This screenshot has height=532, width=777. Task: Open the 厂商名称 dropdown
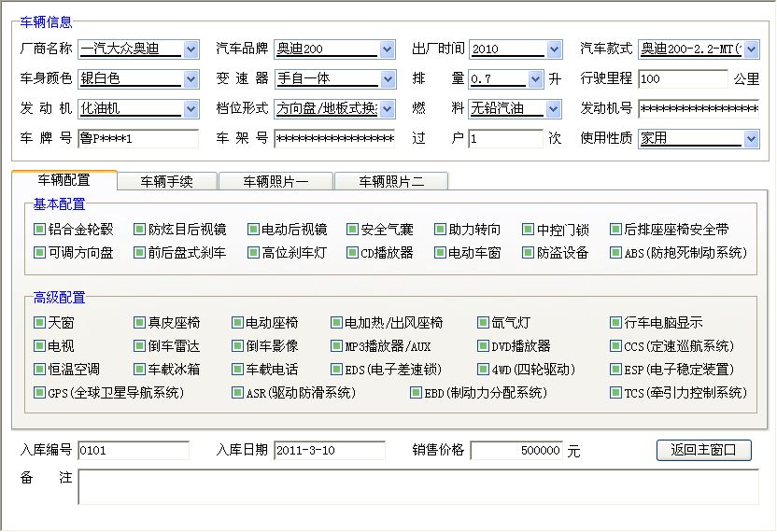[x=191, y=49]
